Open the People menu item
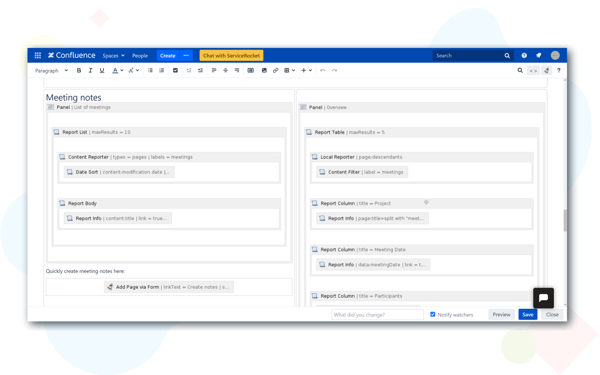 [x=140, y=55]
